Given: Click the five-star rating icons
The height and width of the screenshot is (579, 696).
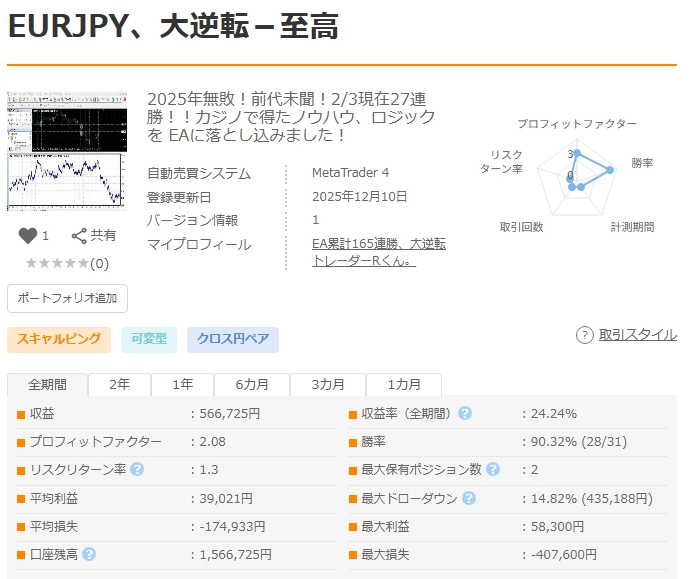Looking at the screenshot, I should tap(57, 264).
